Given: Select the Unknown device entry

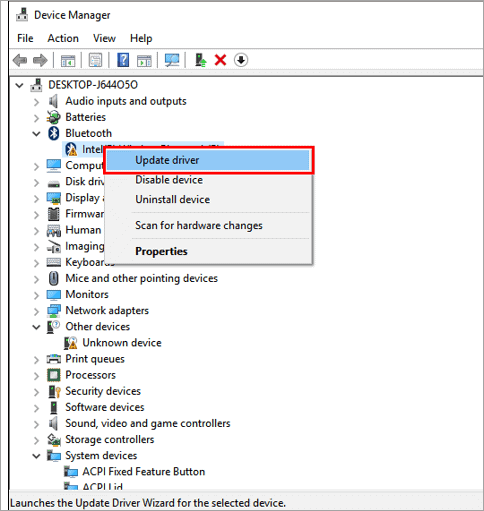Looking at the screenshot, I should 122,343.
